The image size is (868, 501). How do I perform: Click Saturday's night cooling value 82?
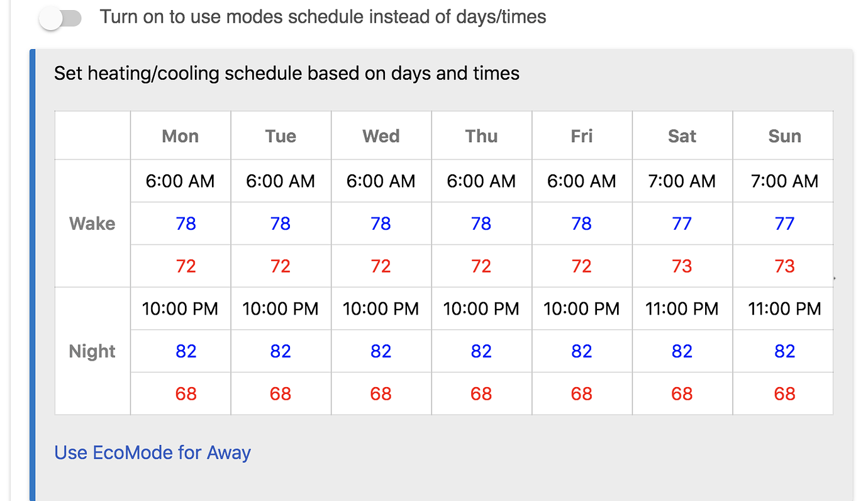[682, 351]
